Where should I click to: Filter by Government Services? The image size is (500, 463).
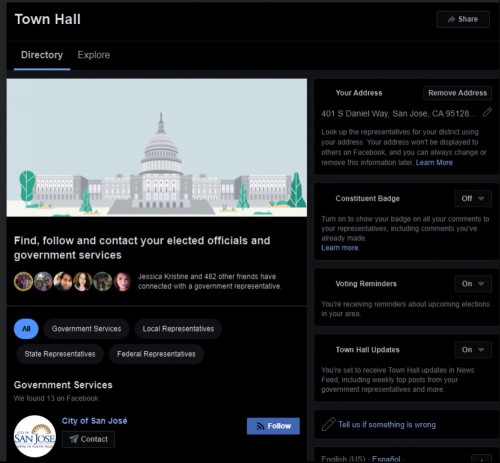pos(86,329)
